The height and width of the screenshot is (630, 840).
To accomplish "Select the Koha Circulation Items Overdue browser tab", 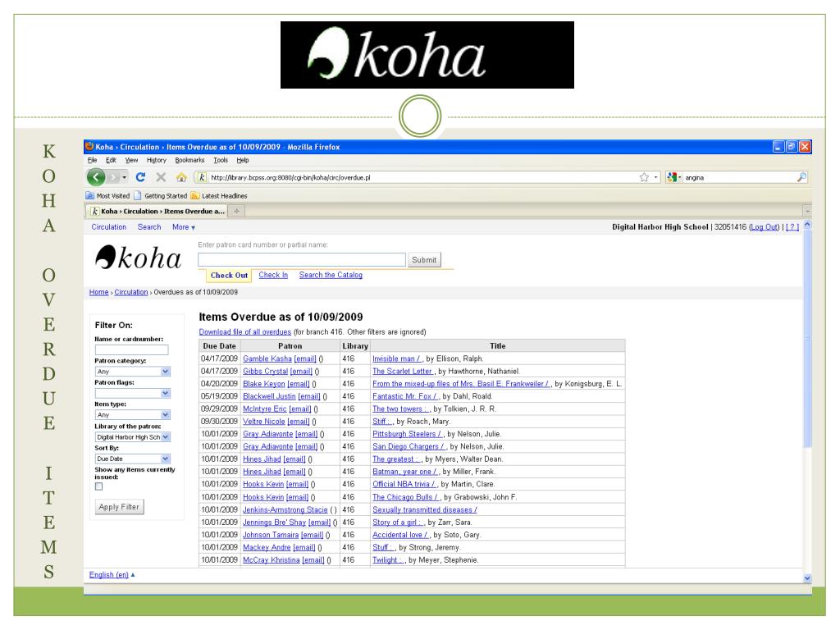I will [157, 211].
